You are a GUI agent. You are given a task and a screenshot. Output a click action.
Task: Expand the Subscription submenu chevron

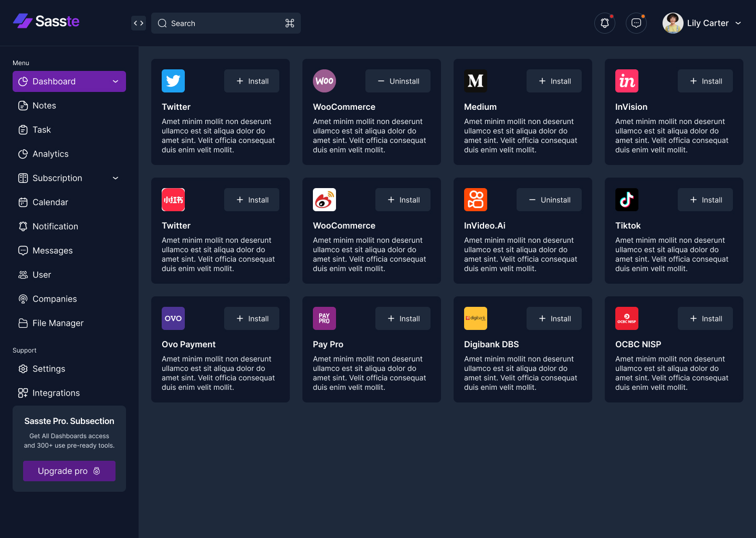(x=115, y=178)
